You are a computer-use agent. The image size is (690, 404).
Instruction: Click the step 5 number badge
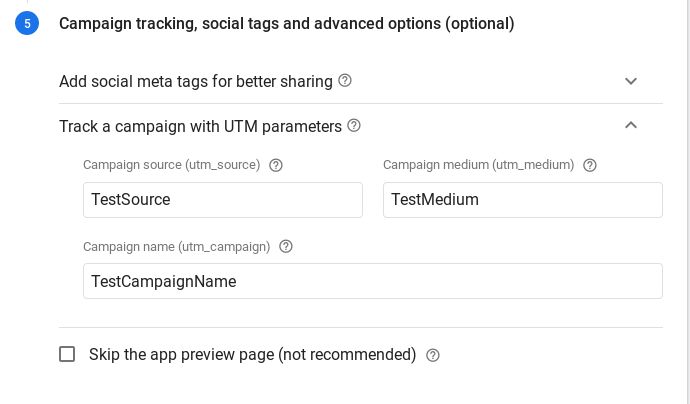27,23
